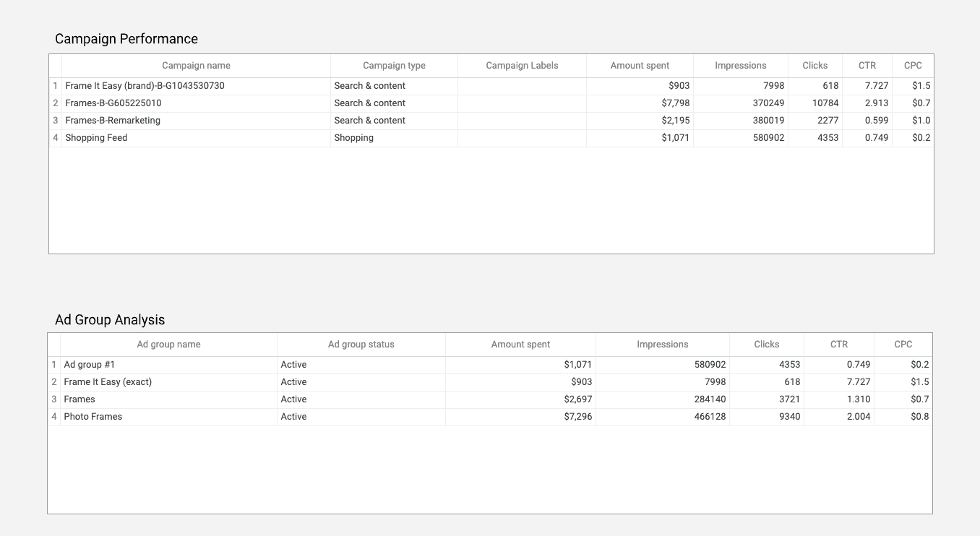Click CTR value '0.599'
The height and width of the screenshot is (536, 980).
877,121
